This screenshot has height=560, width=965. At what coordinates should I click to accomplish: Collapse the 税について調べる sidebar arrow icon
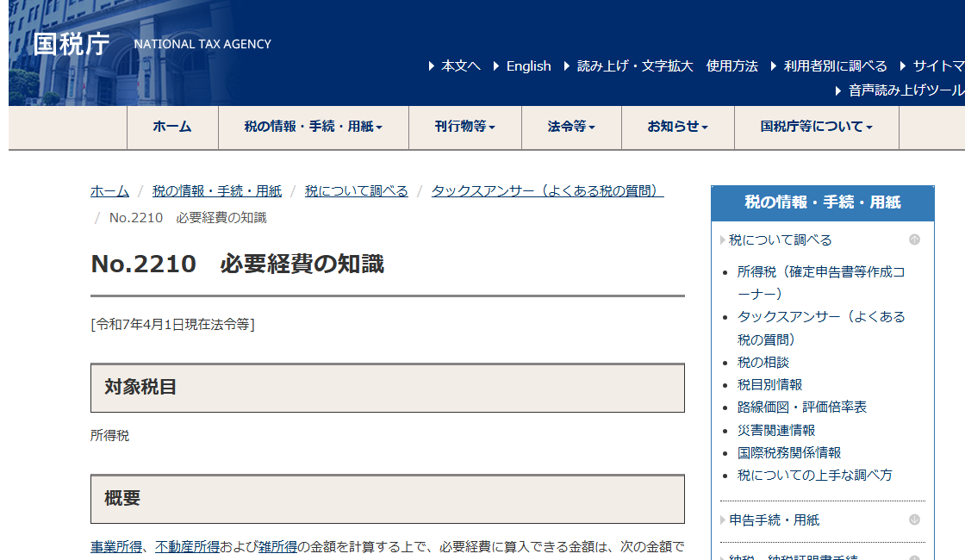click(x=914, y=240)
